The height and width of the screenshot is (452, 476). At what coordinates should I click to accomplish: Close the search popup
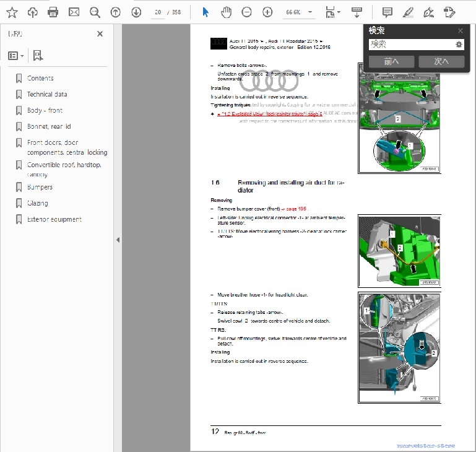[x=461, y=31]
